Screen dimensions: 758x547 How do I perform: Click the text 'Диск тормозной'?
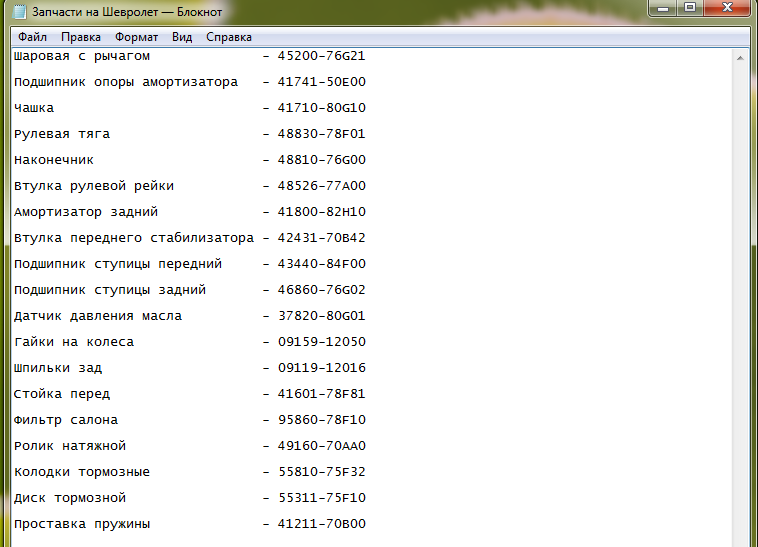pos(70,498)
